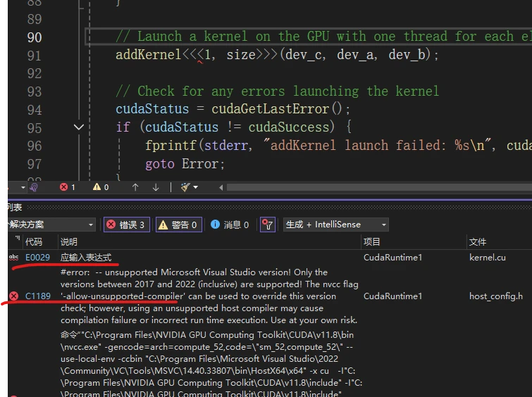Click cudaGetLastError on line 94
Viewport: 532px width, 397px height.
coord(271,109)
